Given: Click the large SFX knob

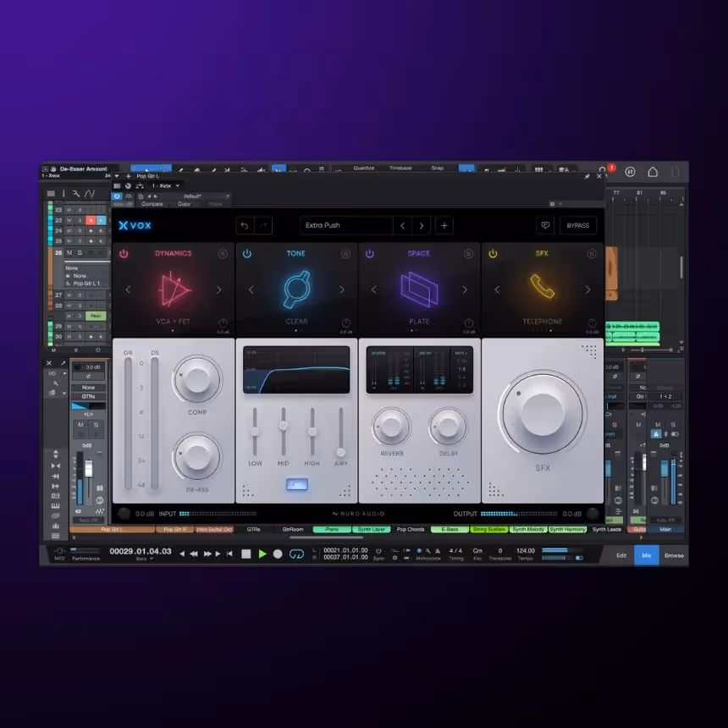Looking at the screenshot, I should (x=543, y=411).
